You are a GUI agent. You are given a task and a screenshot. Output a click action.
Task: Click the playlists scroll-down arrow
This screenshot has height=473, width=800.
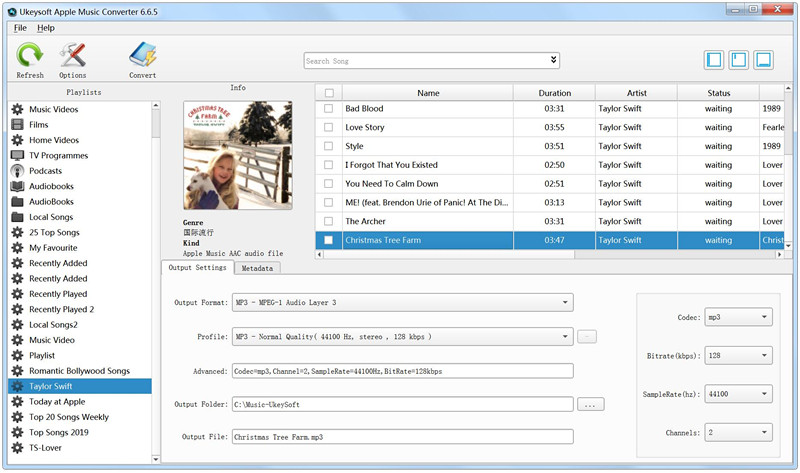pos(156,459)
